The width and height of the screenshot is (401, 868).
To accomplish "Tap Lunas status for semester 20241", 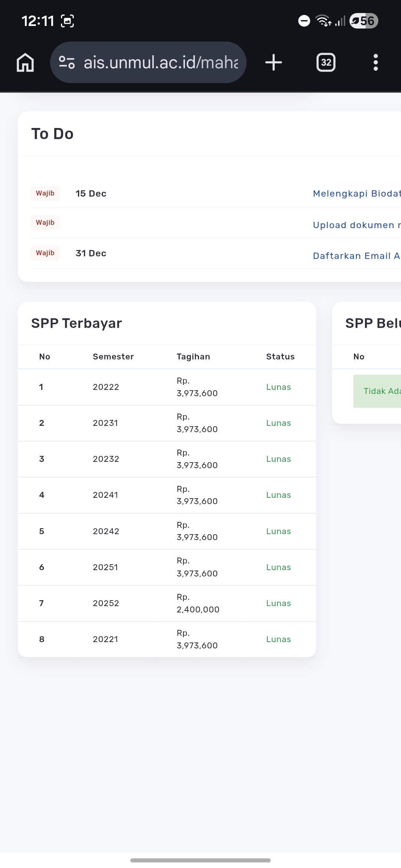I will click(x=278, y=495).
